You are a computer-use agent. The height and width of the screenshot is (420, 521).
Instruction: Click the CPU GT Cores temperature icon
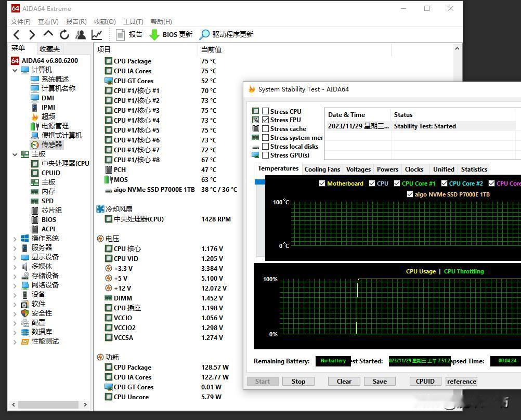coord(108,81)
